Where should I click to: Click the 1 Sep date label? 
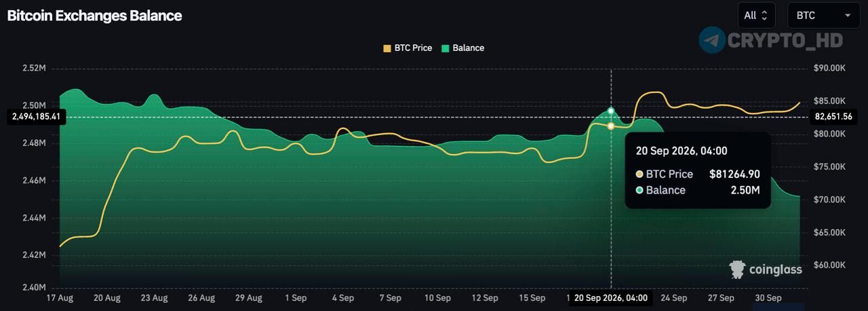(x=296, y=298)
